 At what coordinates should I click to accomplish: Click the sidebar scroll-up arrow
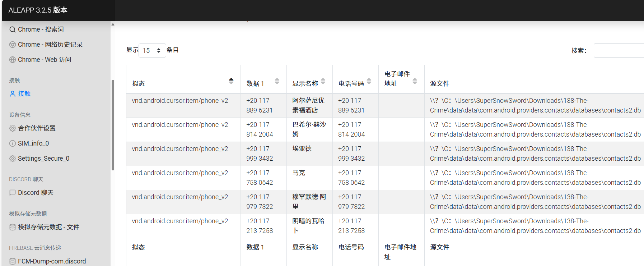point(113,24)
